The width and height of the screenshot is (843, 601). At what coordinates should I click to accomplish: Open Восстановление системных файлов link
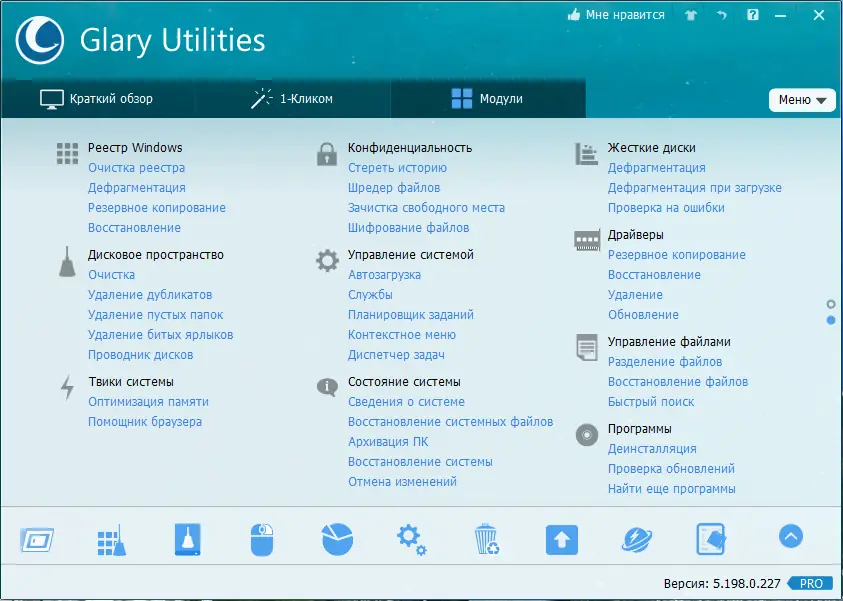click(451, 422)
